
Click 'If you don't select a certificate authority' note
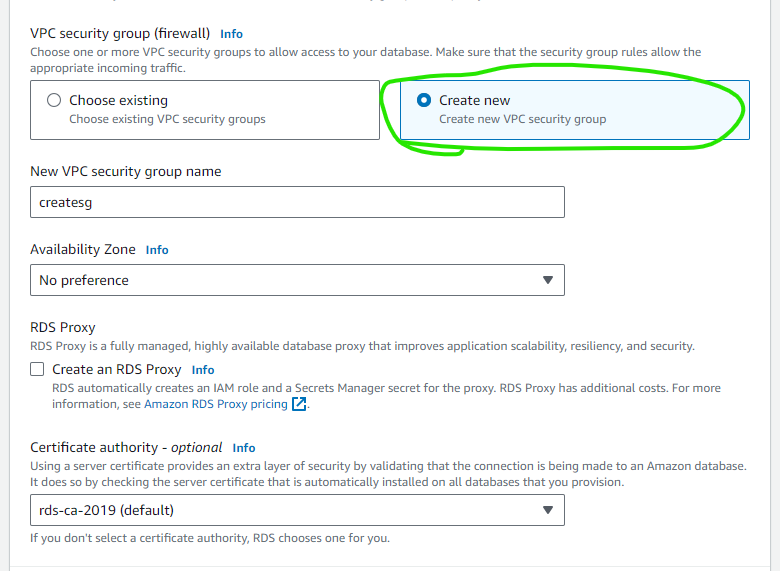point(210,538)
